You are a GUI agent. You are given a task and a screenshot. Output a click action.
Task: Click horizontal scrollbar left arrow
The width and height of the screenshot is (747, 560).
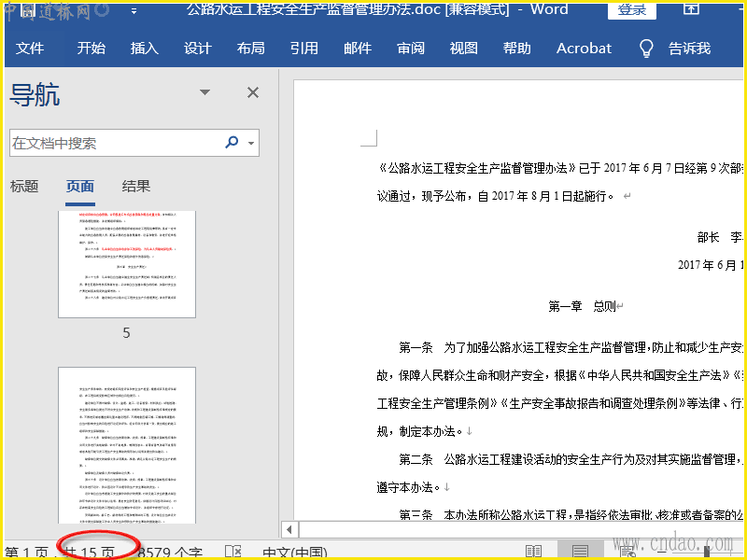tap(289, 529)
